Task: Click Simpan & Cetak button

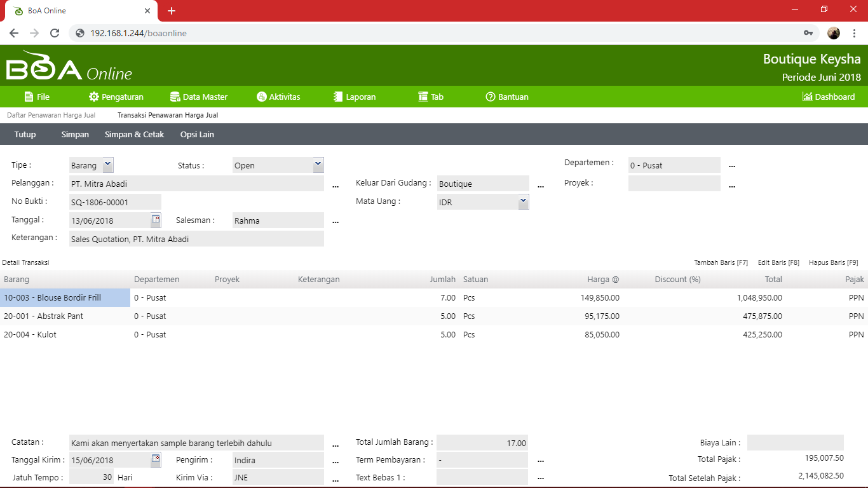Action: click(134, 134)
